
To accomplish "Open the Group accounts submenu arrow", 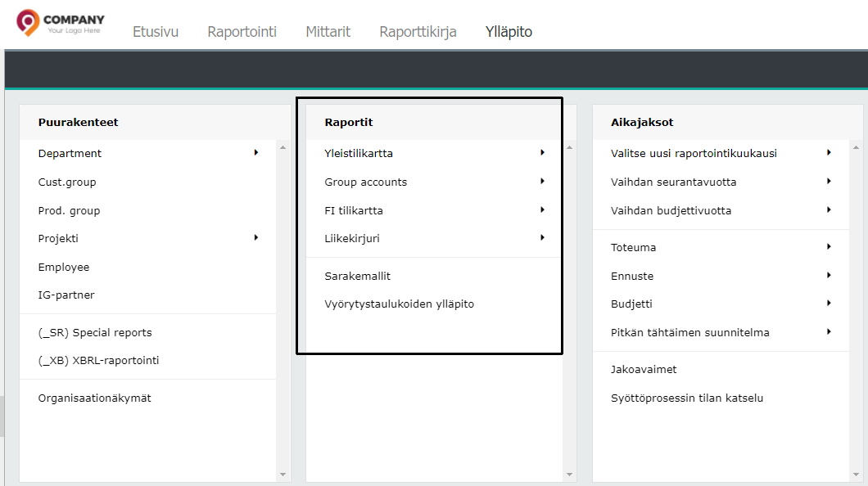I will 542,181.
